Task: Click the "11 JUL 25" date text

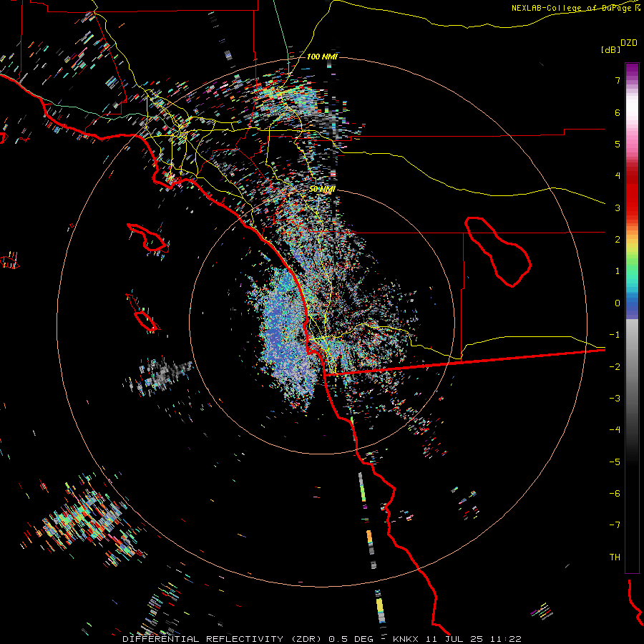Action: (x=454, y=639)
